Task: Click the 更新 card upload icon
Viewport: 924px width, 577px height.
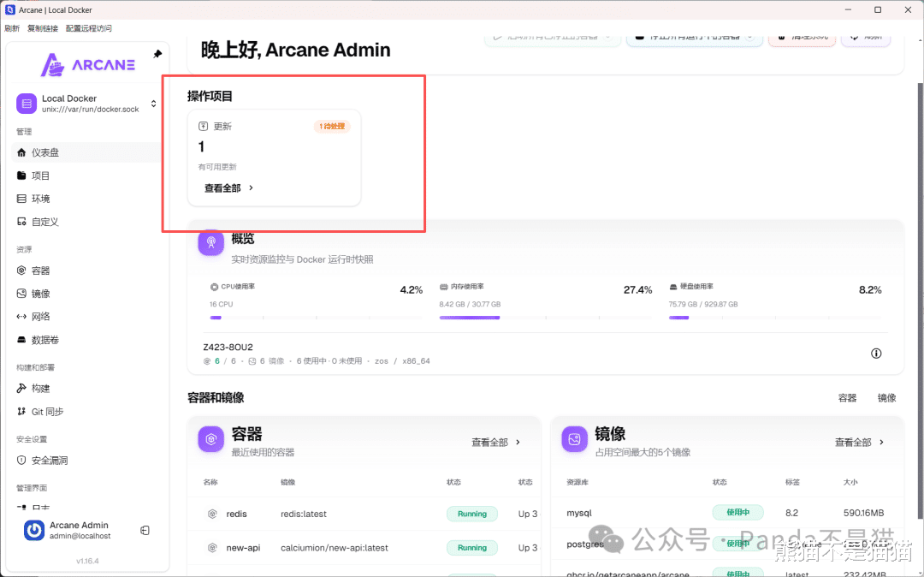Action: point(204,126)
